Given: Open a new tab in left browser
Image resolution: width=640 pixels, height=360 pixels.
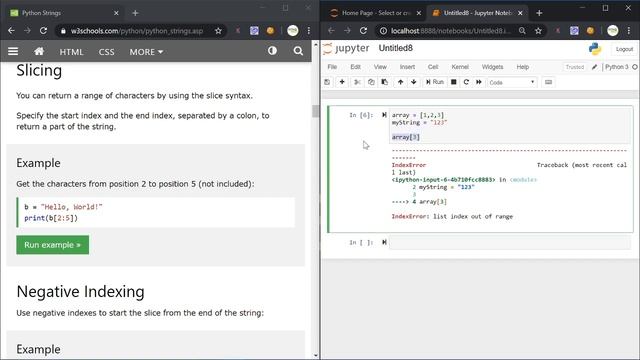Looking at the screenshot, I should pyautogui.click(x=135, y=13).
